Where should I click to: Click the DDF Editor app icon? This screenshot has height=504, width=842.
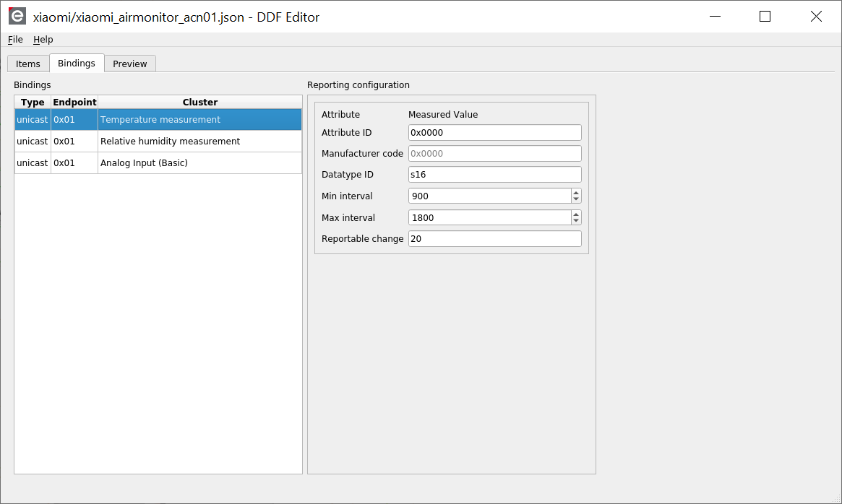pyautogui.click(x=17, y=17)
